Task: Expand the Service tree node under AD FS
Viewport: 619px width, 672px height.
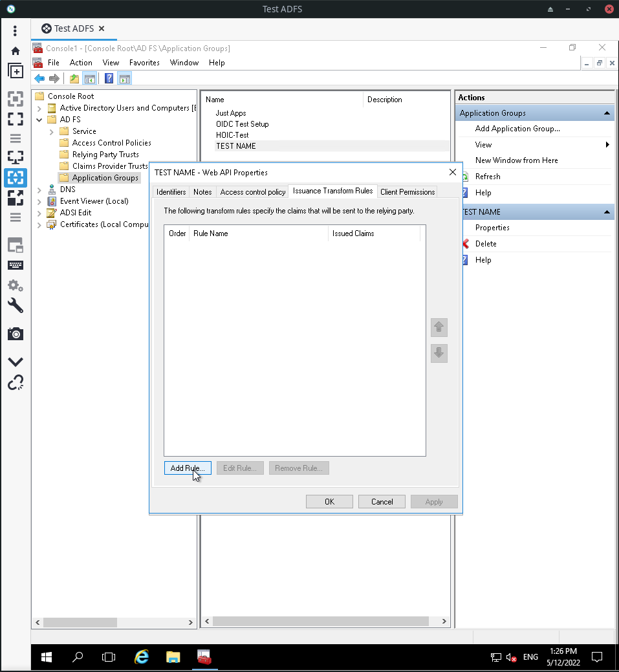Action: (51, 131)
